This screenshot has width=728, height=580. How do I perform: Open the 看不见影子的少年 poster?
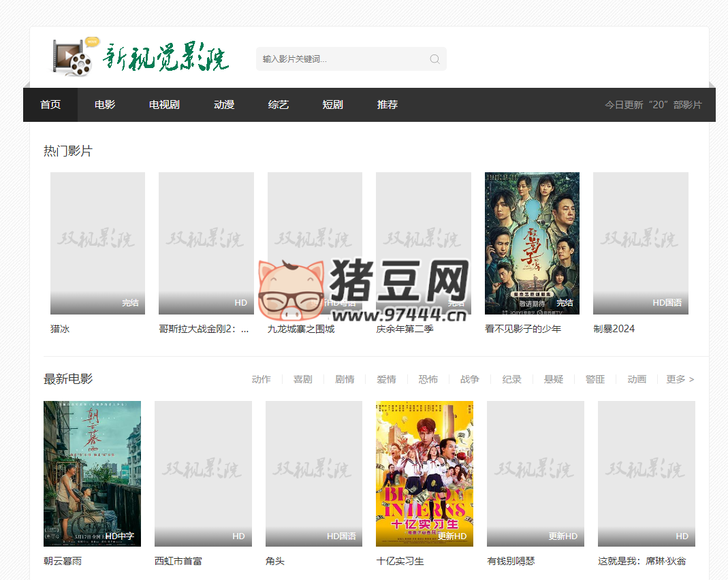click(532, 243)
